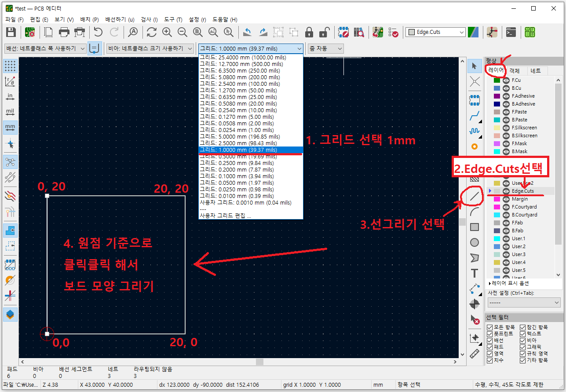Open Board Setup icon in toolbar
The width and height of the screenshot is (566, 392).
pyautogui.click(x=30, y=32)
